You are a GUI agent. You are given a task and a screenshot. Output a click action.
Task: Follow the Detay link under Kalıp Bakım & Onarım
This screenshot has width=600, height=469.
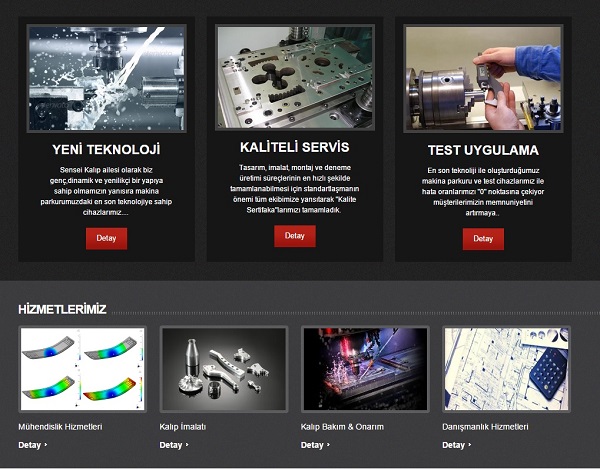315,445
